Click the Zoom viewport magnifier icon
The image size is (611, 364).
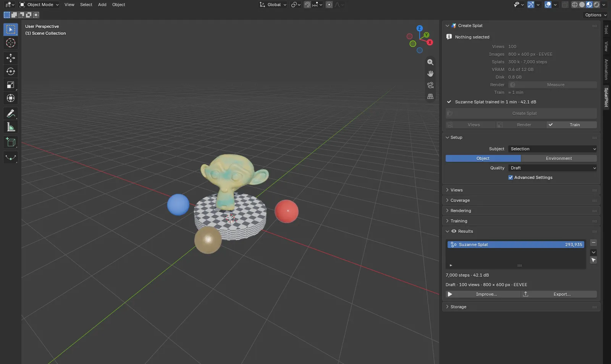(x=430, y=62)
